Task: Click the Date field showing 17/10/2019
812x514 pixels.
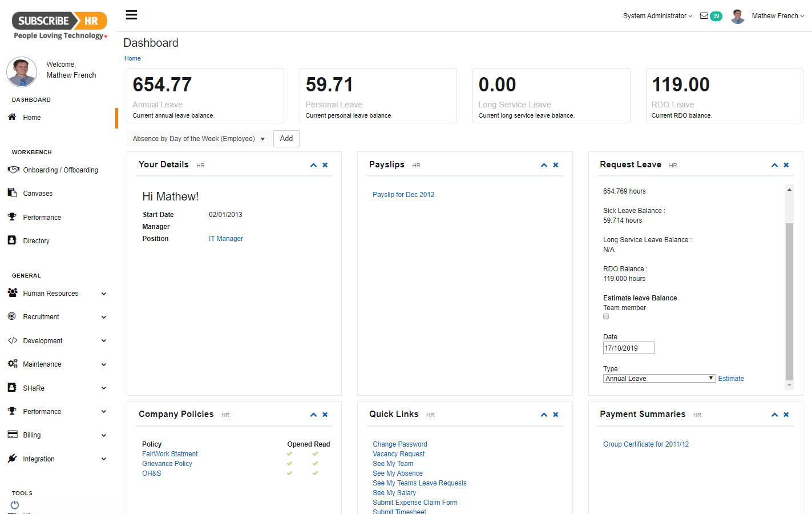Action: pyautogui.click(x=628, y=348)
